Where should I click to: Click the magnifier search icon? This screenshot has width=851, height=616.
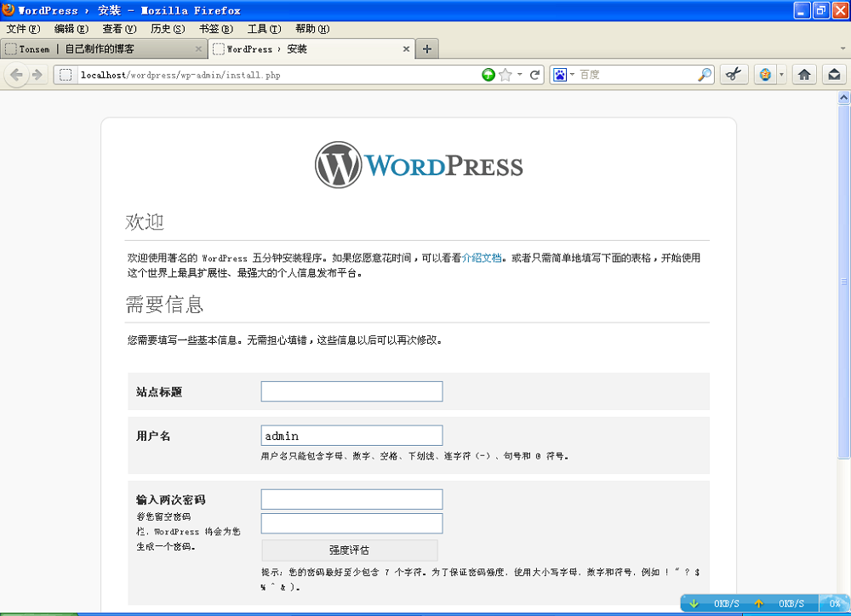coord(705,75)
